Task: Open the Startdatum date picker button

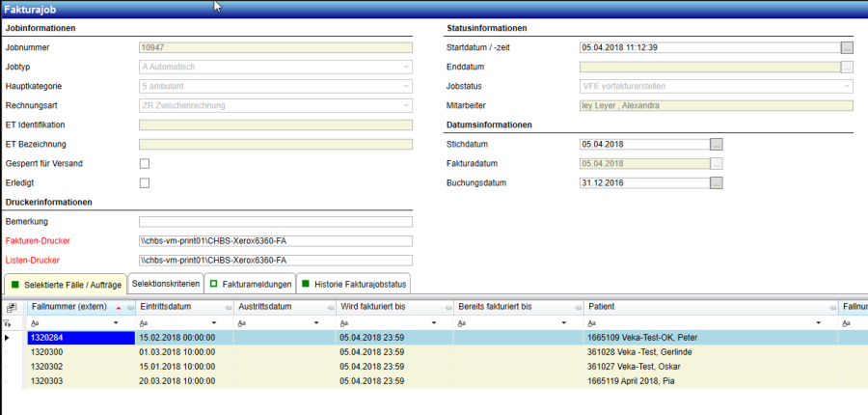Action: tap(847, 47)
